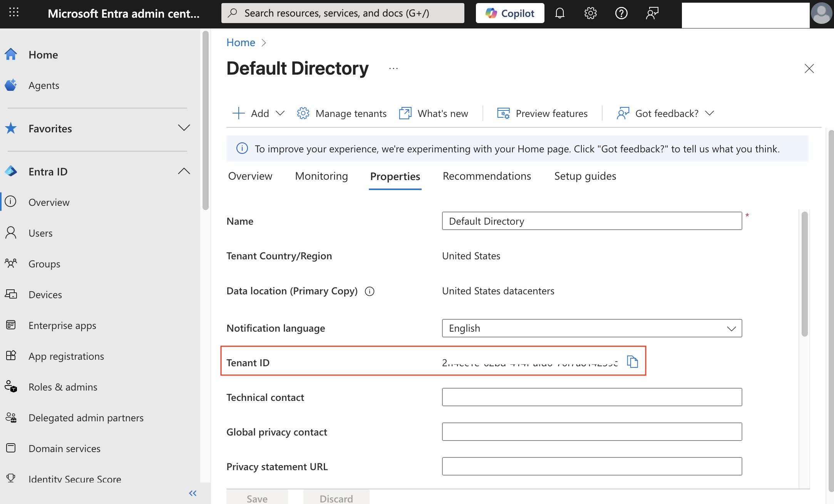Viewport: 834px width, 504px height.
Task: Open the feedback icon in the top bar
Action: point(652,13)
